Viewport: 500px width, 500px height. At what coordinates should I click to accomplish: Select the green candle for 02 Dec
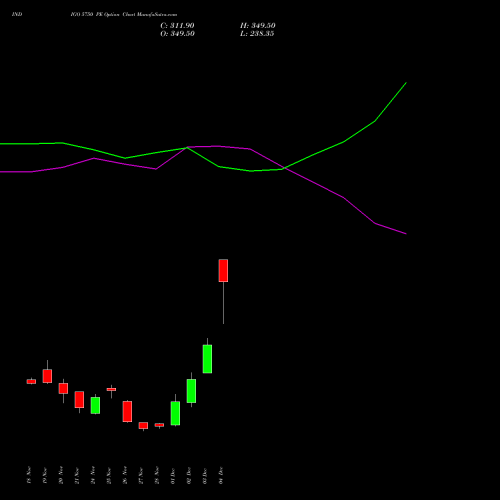[x=191, y=391]
